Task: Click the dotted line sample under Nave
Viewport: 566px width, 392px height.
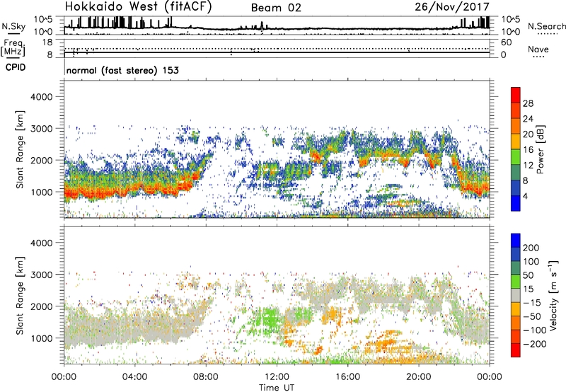Action: [538, 57]
